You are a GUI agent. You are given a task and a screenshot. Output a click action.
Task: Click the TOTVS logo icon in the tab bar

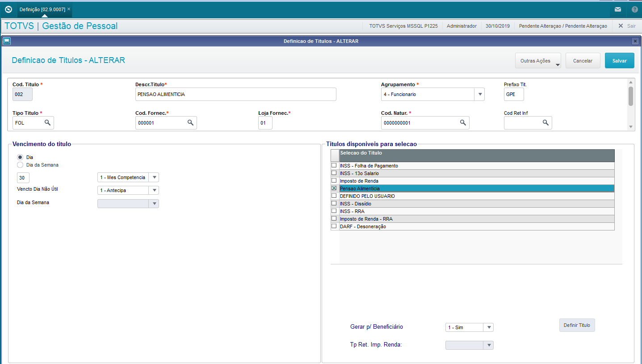[x=8, y=9]
